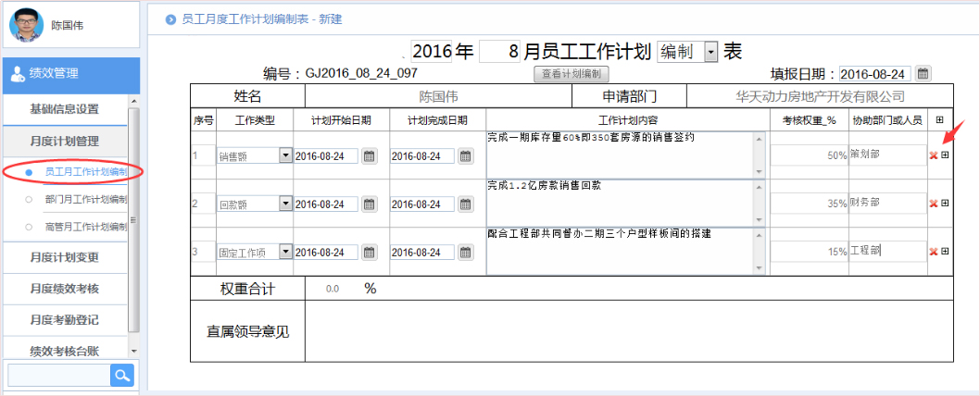Open 基础信息设置 menu section
This screenshot has height=396, width=980.
(x=64, y=109)
